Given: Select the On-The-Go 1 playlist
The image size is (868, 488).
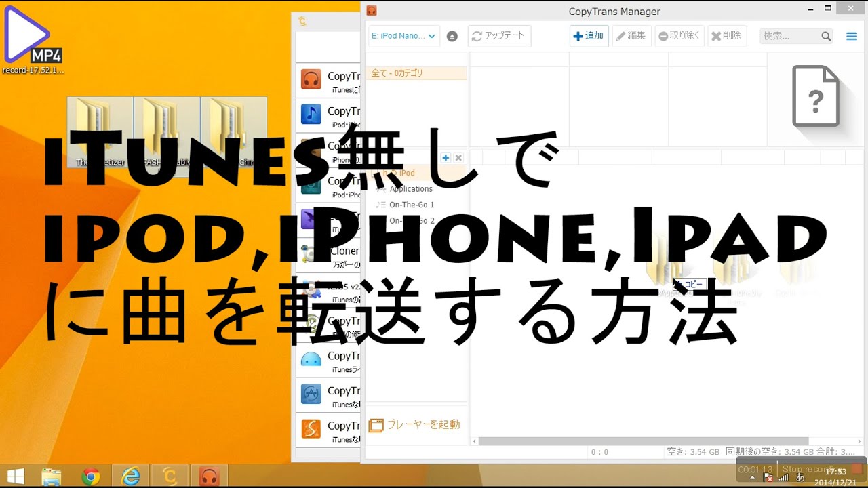Looking at the screenshot, I should coord(412,205).
